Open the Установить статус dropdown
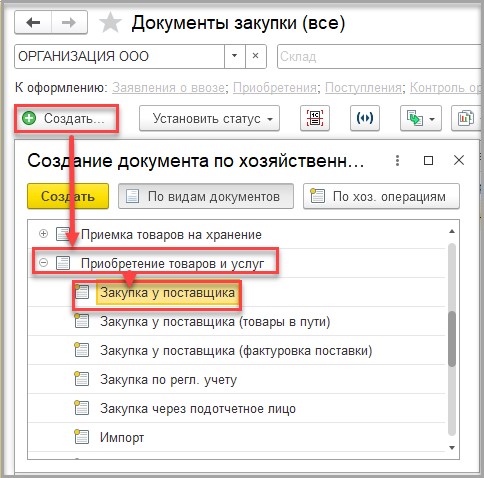Viewport: 484px width, 478px height. coord(209,118)
